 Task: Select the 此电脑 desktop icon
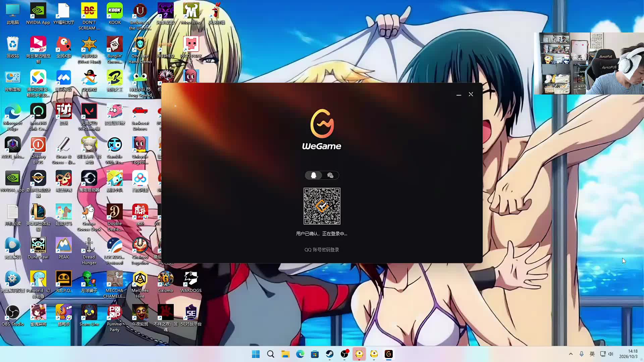tap(13, 14)
